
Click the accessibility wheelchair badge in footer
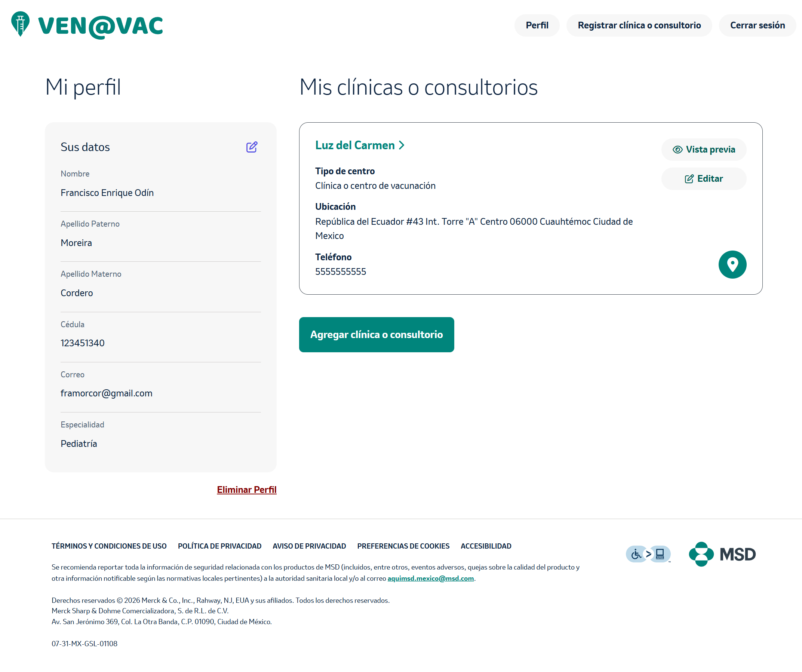coord(648,554)
